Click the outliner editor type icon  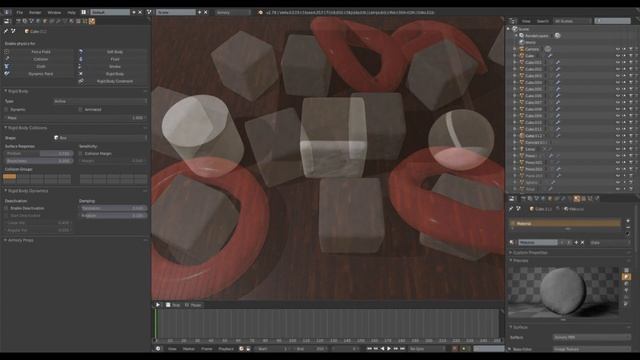click(x=513, y=21)
